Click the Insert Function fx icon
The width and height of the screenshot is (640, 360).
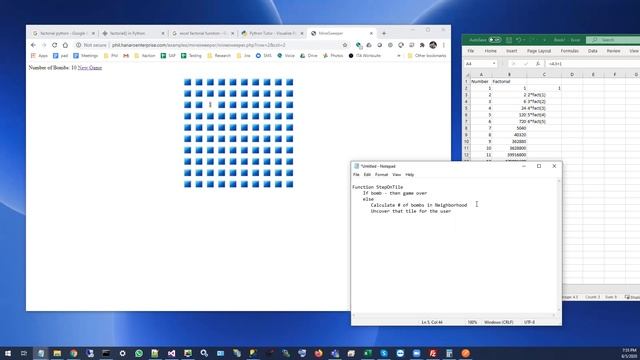(538, 64)
